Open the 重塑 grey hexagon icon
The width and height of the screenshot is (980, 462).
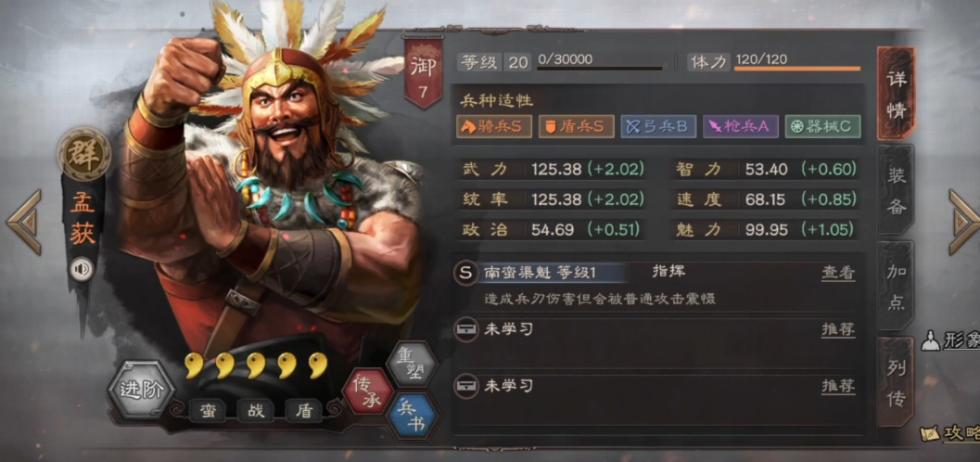pos(411,365)
